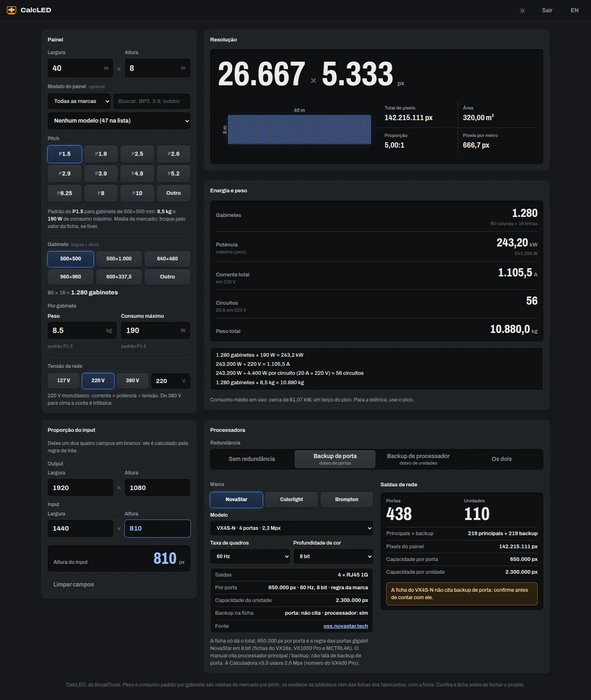Open the VX4S-N processor model dropdown

(291, 528)
